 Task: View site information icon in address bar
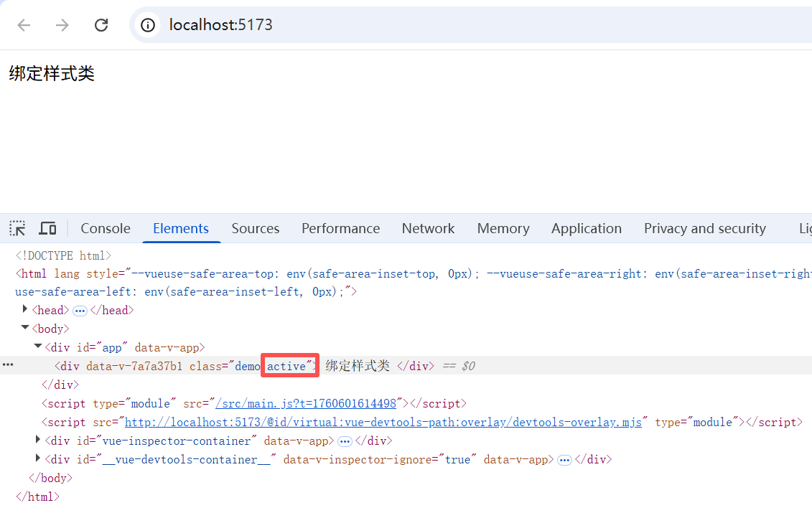148,25
